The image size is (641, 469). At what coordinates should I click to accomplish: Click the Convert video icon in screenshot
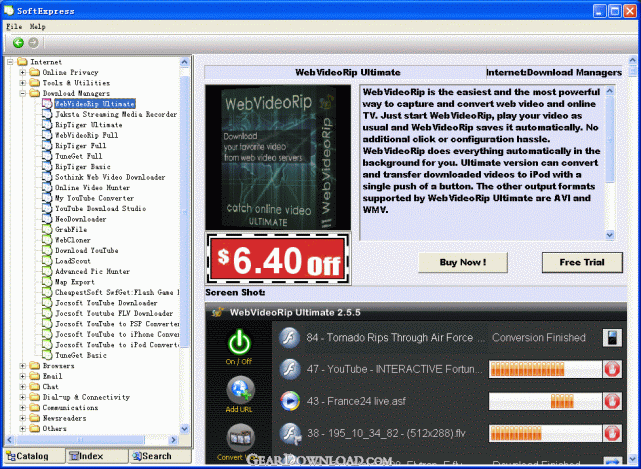pyautogui.click(x=241, y=438)
